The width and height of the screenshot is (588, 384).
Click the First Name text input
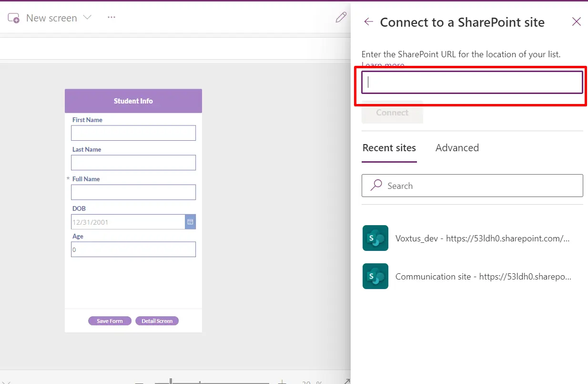133,133
